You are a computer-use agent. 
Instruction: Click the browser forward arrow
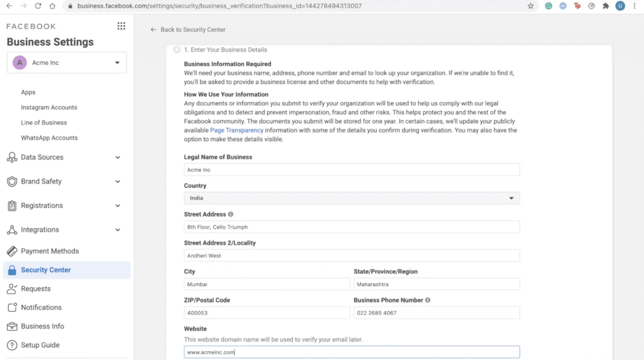tap(23, 6)
